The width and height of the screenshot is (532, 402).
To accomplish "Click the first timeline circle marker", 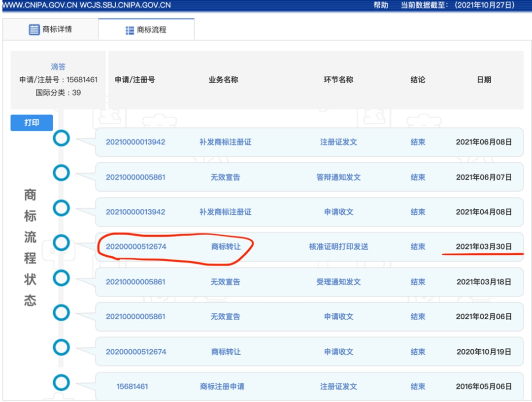I will click(x=61, y=138).
